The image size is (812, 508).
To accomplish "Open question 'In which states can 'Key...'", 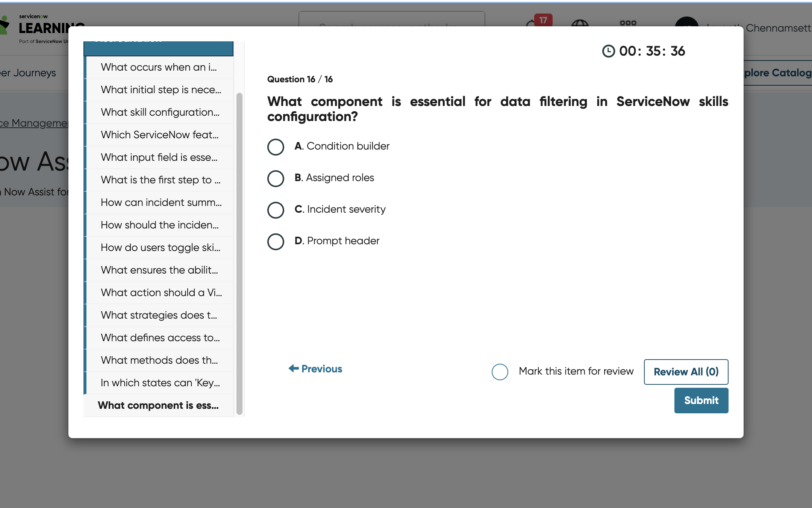I will point(160,383).
